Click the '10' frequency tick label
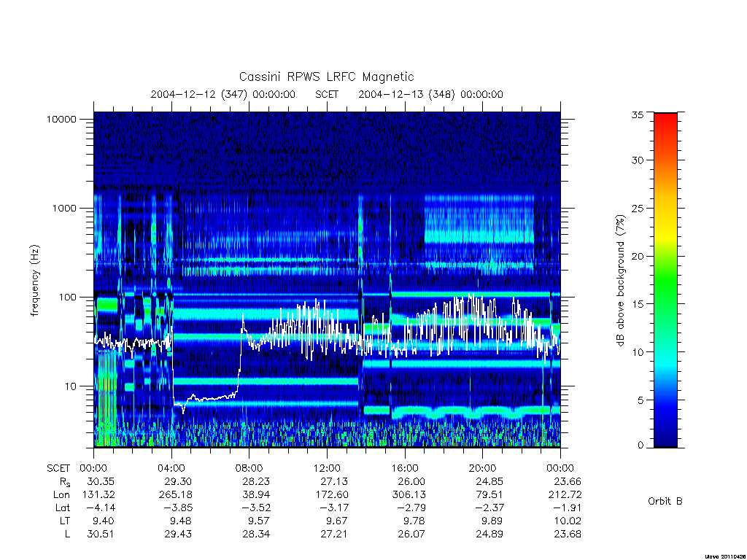This screenshot has height=560, width=747. 71,386
